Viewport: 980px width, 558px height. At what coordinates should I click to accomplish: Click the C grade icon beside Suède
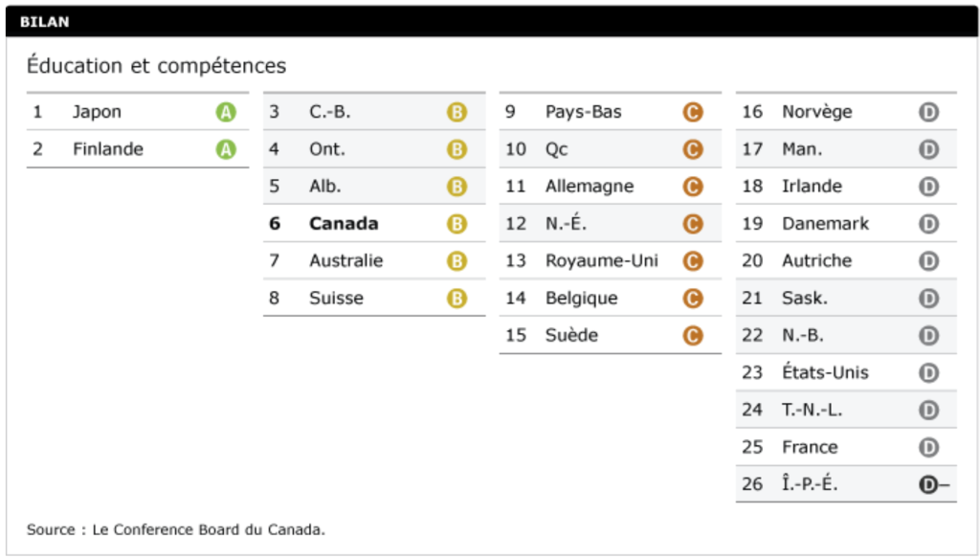click(x=692, y=336)
